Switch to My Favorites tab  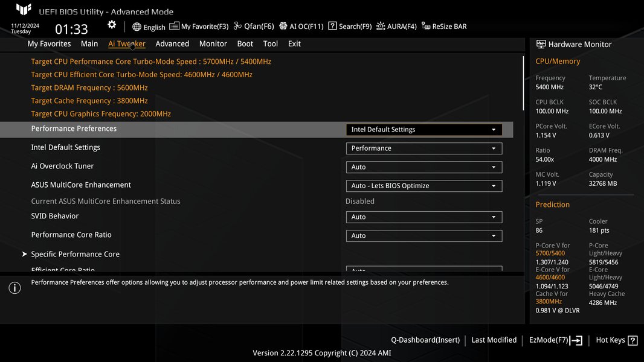point(49,43)
